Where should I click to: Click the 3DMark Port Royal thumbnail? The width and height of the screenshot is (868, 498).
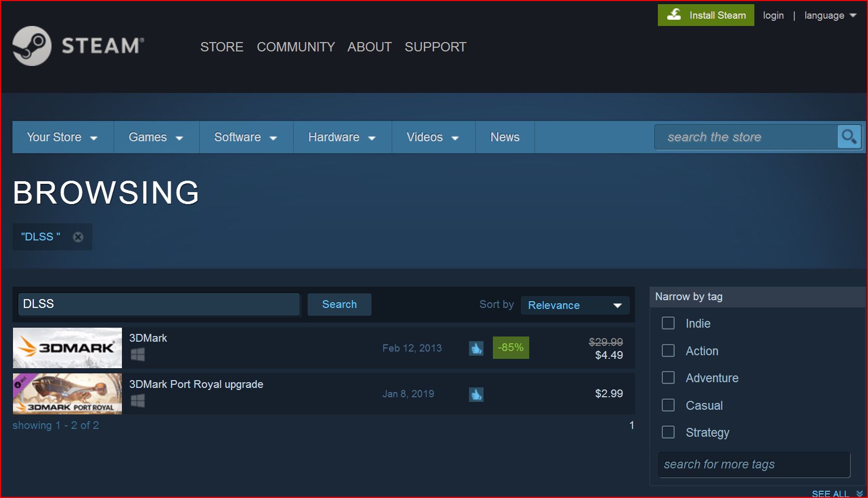point(67,394)
